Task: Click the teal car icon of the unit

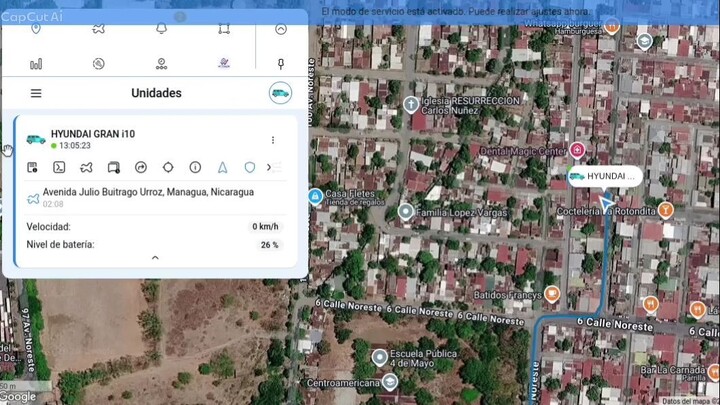Action: (36, 139)
